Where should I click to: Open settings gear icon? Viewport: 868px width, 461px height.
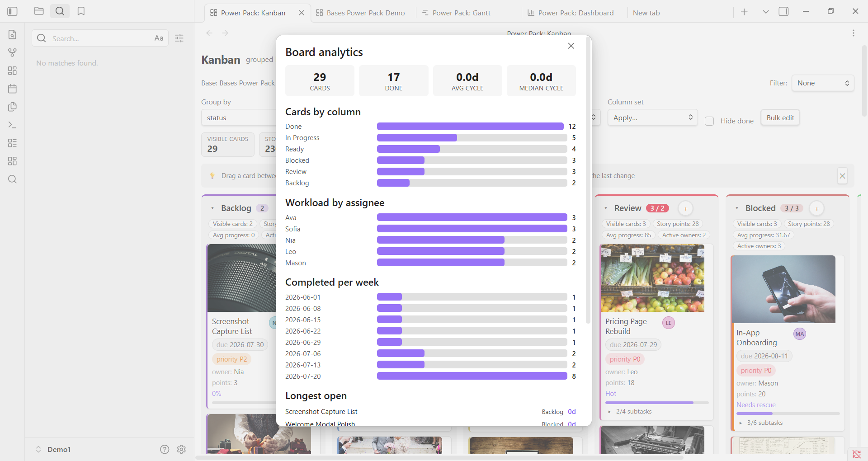pyautogui.click(x=181, y=449)
